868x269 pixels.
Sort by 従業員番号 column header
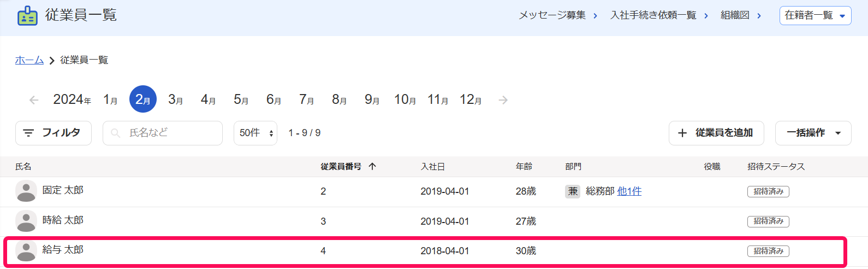[x=341, y=166]
